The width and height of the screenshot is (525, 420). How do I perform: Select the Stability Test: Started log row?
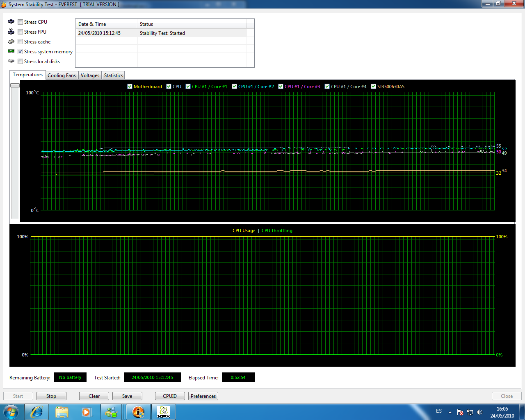coord(162,33)
